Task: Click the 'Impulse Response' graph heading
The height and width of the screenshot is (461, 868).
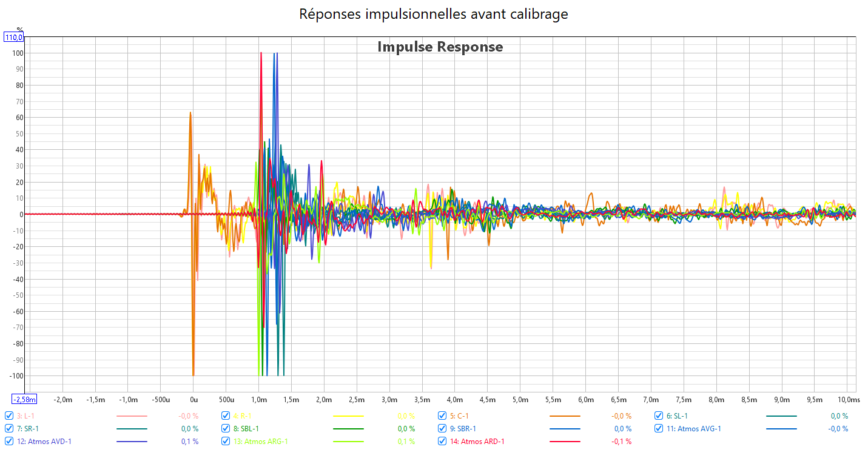Action: click(440, 47)
